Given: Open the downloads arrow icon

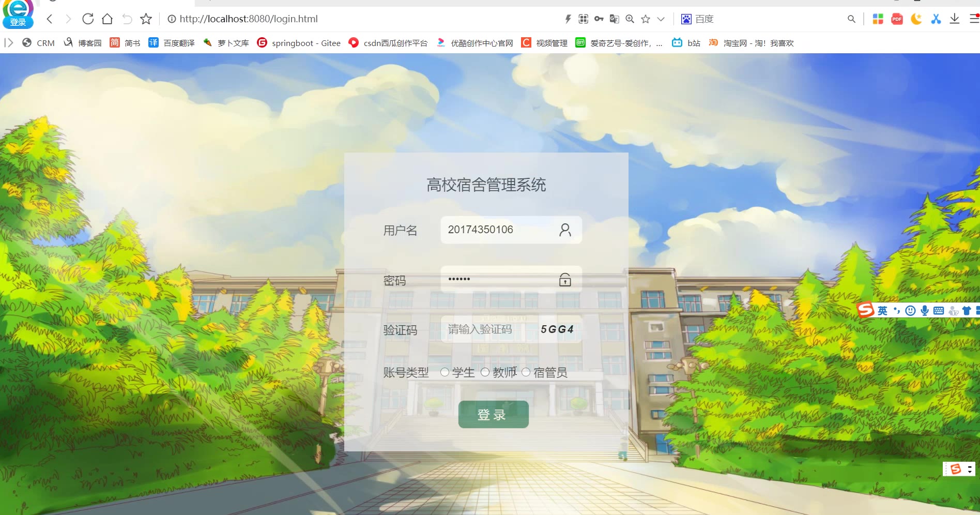Looking at the screenshot, I should tap(955, 19).
